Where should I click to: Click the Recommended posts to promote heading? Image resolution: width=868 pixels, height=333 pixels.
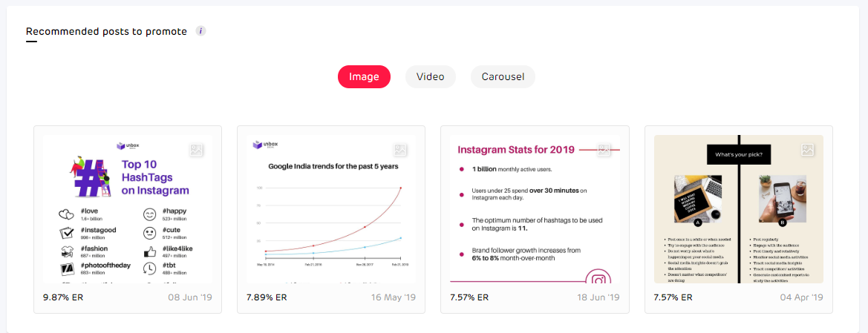(x=107, y=32)
